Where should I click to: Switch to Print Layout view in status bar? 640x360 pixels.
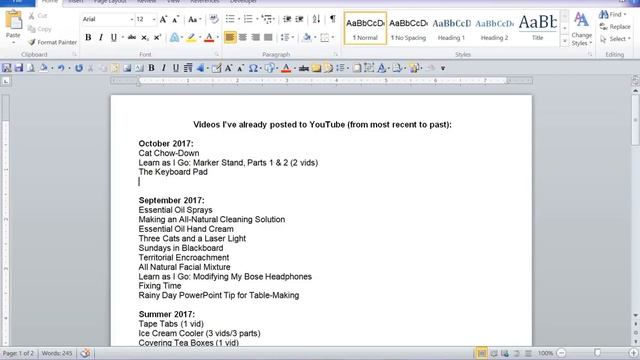tap(482, 353)
